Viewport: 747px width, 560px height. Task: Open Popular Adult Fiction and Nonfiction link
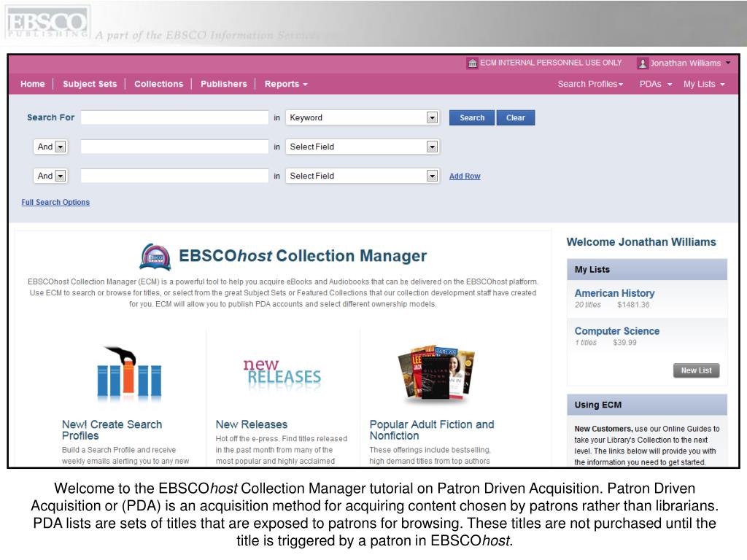click(x=432, y=430)
